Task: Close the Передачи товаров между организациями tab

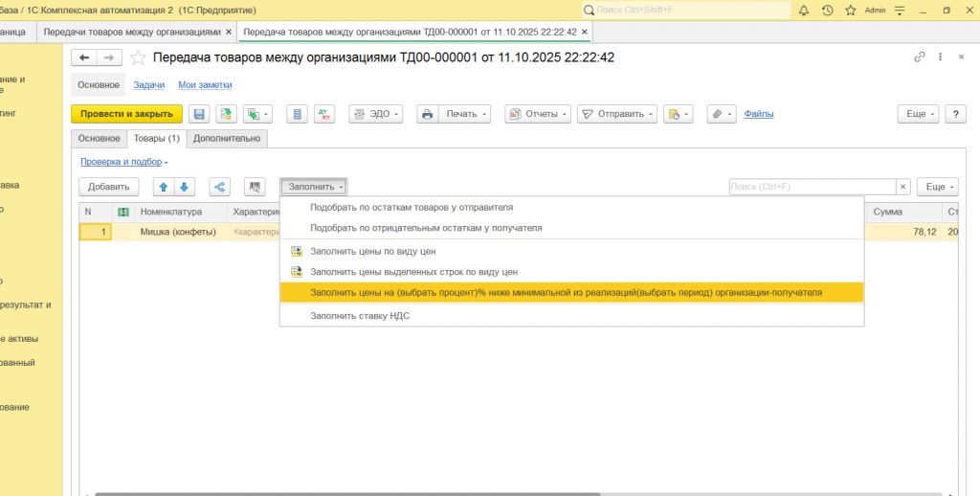Action: 229,32
